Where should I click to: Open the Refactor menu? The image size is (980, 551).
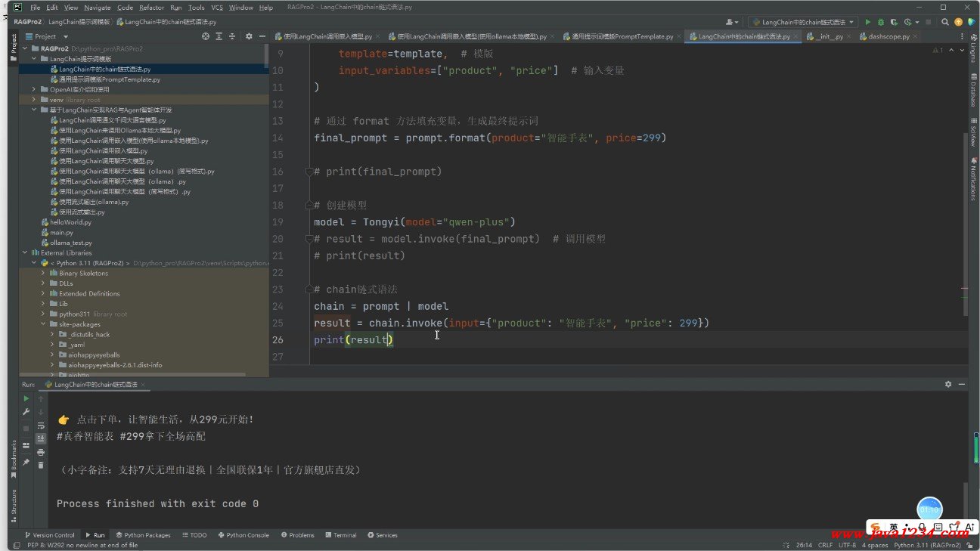[x=151, y=8]
